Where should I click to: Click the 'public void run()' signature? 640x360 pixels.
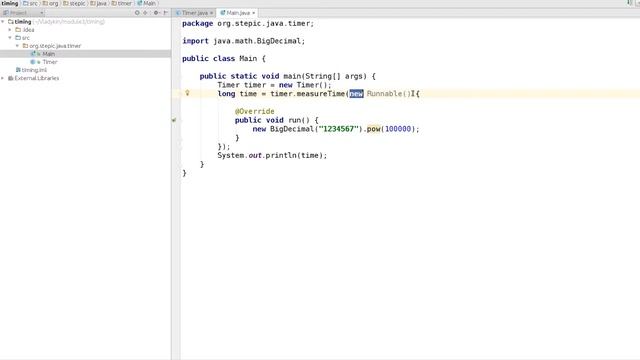click(x=272, y=120)
